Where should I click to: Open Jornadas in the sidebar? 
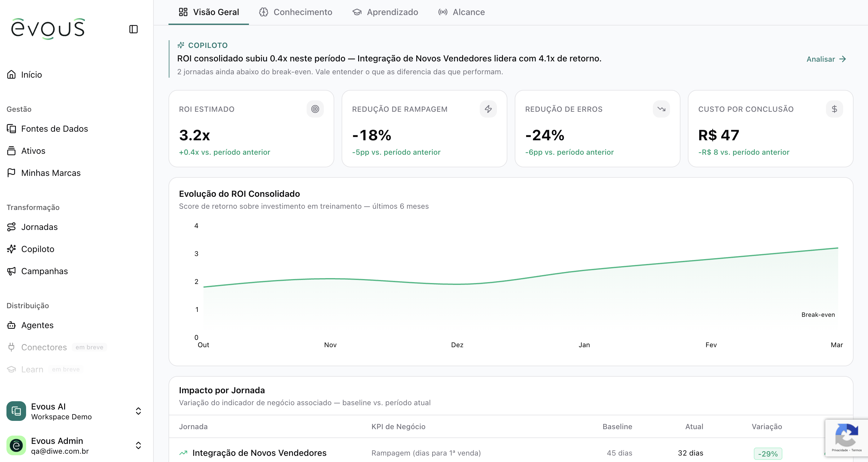pos(39,227)
